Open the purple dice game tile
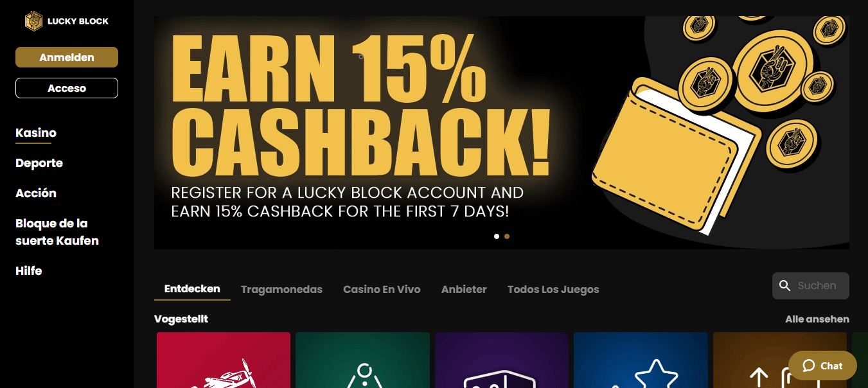 pos(502,360)
